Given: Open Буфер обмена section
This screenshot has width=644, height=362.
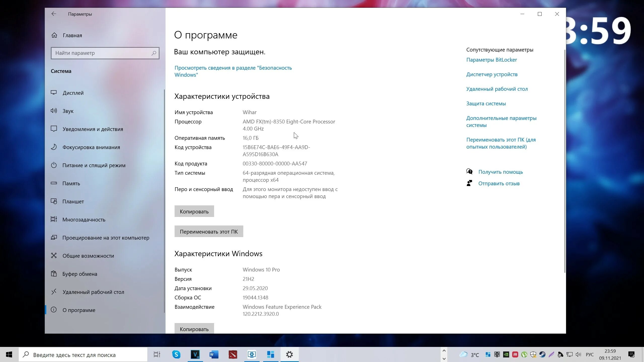Looking at the screenshot, I should [80, 274].
